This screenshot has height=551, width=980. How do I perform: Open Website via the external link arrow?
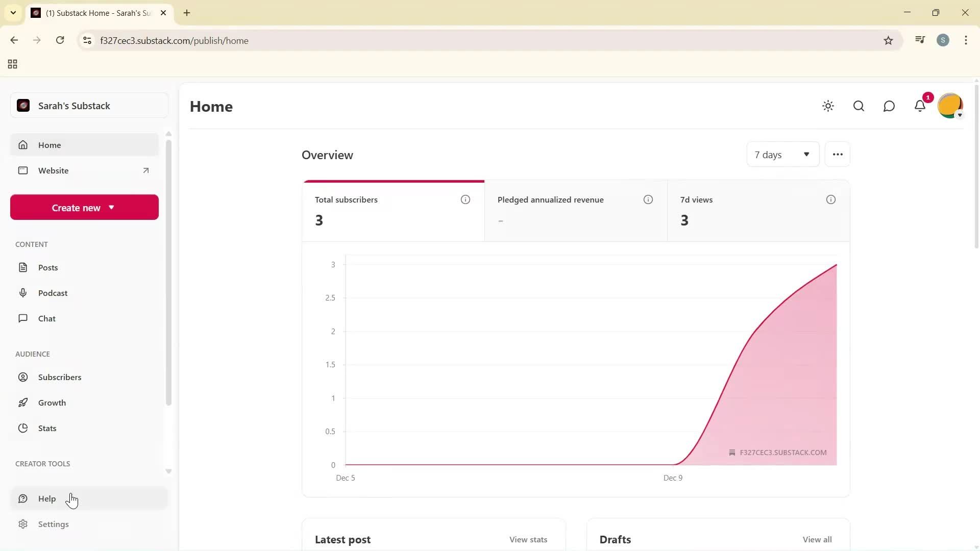point(146,170)
